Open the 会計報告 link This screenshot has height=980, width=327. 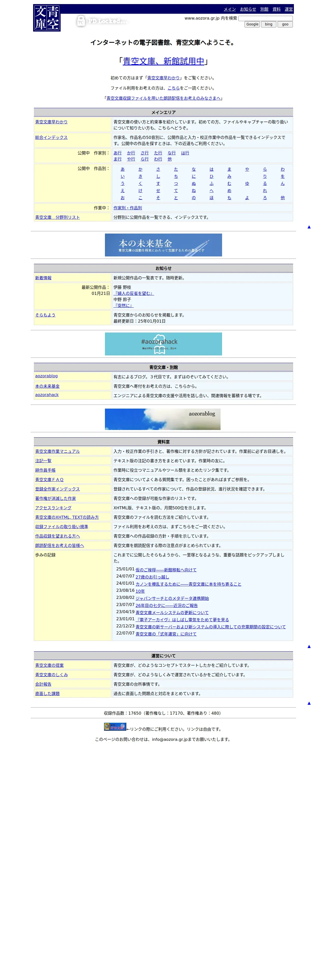pyautogui.click(x=43, y=684)
